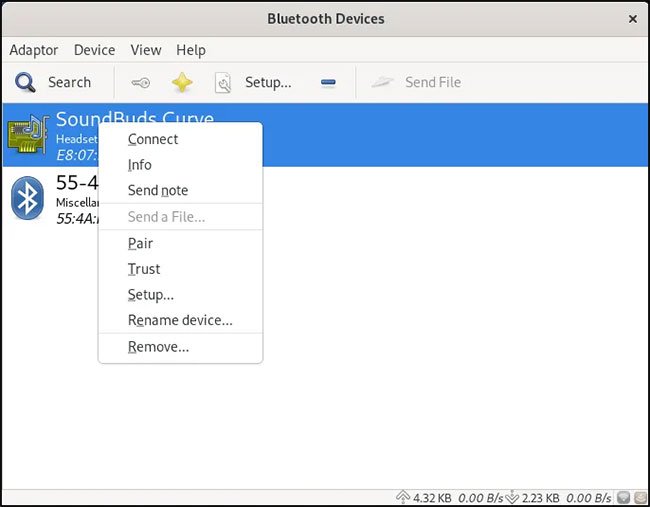Click the E8:07 address text
This screenshot has height=507, width=650.
click(77, 155)
